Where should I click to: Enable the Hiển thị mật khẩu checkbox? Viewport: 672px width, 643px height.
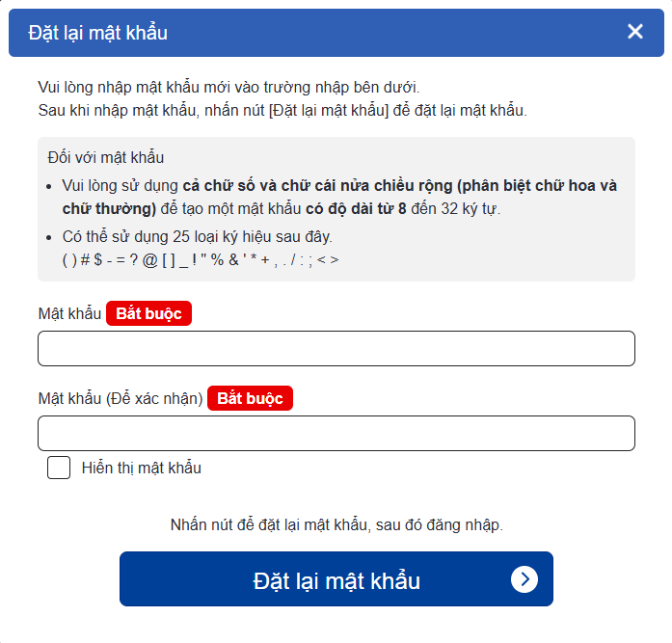[59, 469]
